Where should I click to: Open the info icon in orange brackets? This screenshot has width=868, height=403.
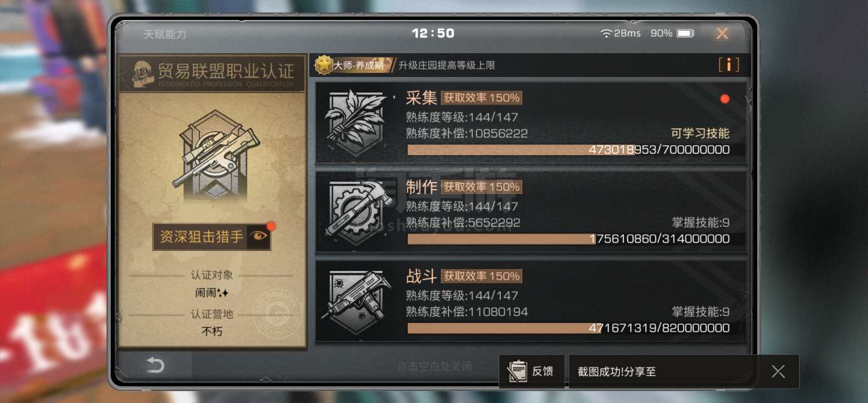[728, 64]
